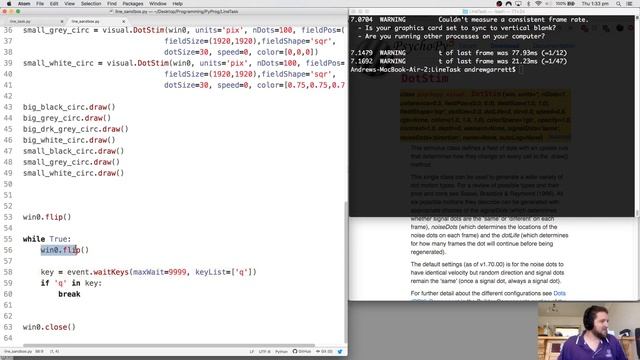Click the Dots link in the browser documentation
Viewport: 640px width, 360px height.
click(559, 293)
